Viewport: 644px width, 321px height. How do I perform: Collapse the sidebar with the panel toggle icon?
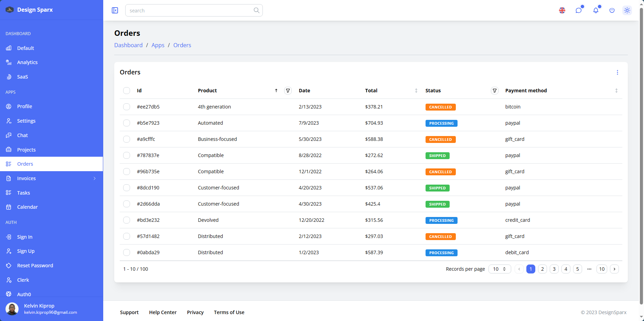[x=115, y=10]
